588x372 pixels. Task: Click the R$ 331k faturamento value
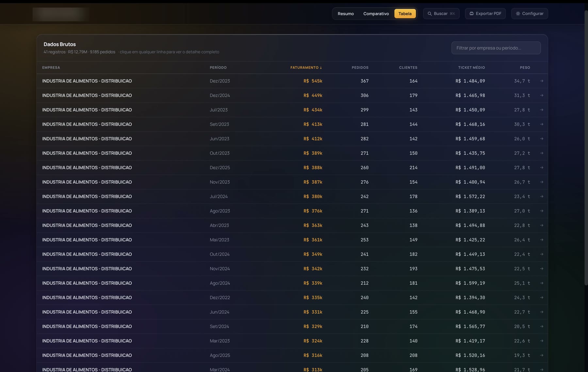pos(313,312)
